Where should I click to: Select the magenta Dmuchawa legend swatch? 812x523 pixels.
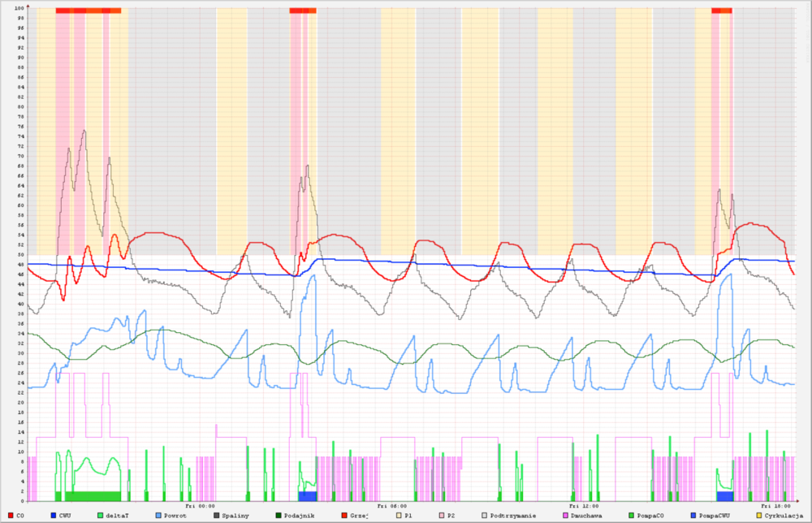(566, 515)
